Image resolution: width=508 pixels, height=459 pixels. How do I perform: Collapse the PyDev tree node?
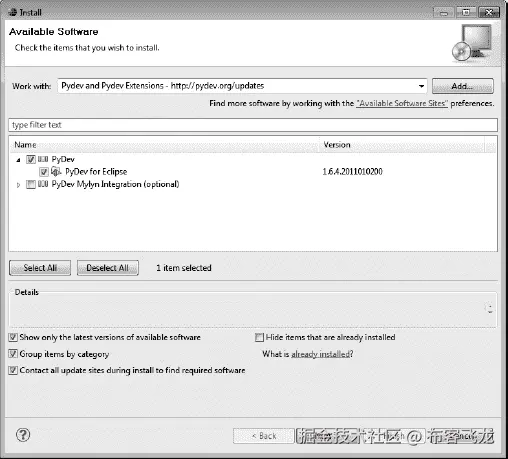(x=18, y=160)
